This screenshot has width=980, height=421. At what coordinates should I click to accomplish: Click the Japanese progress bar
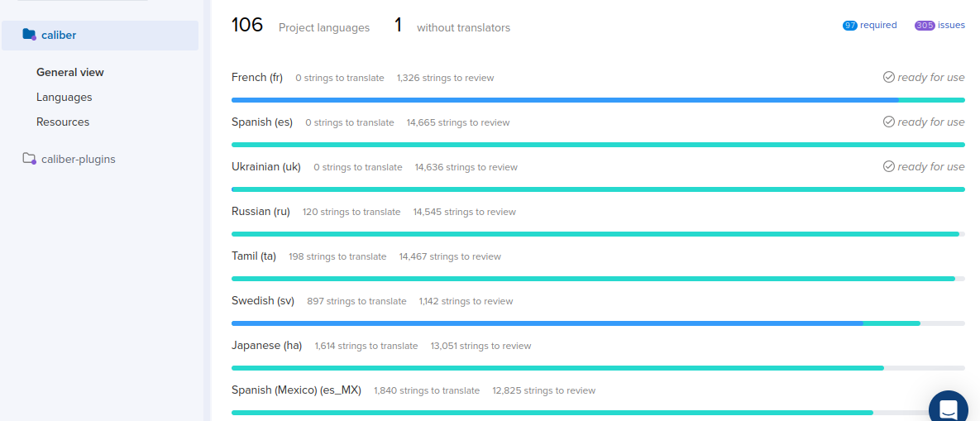pyautogui.click(x=557, y=368)
